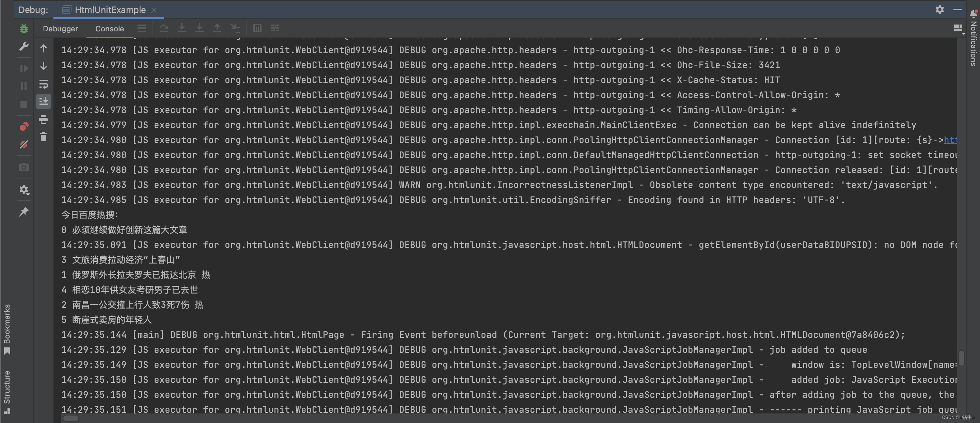Click the 'Ohc-File-Size: 3421' log line
Viewport: 980px width, 423px height.
(x=421, y=65)
